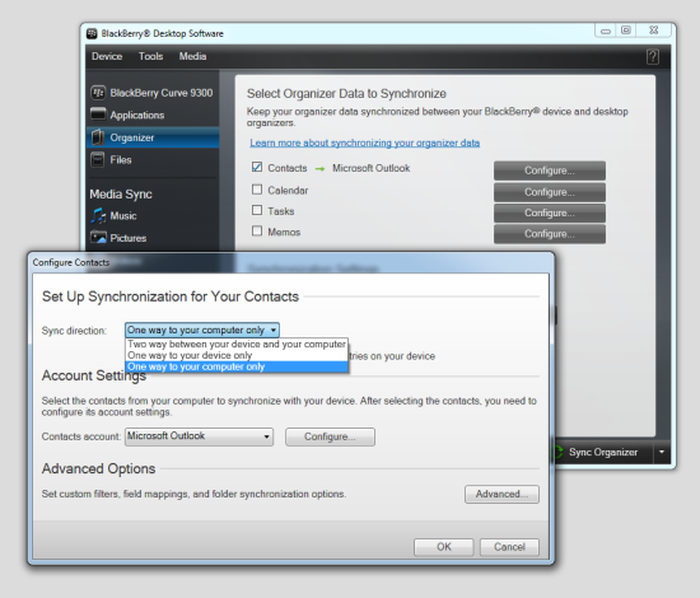The image size is (700, 598).
Task: Minimize the BlackBerry Desktop Software window
Action: pyautogui.click(x=605, y=30)
